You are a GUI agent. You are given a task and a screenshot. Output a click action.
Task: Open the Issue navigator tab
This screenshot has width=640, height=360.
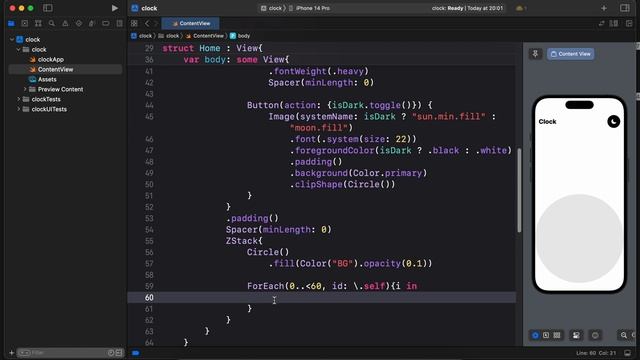(x=65, y=24)
